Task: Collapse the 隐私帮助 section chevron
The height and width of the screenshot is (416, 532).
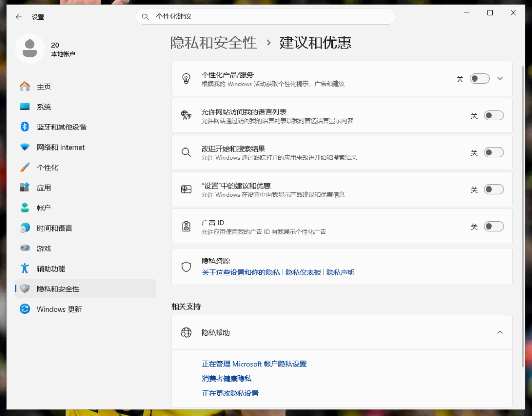Action: (x=500, y=332)
